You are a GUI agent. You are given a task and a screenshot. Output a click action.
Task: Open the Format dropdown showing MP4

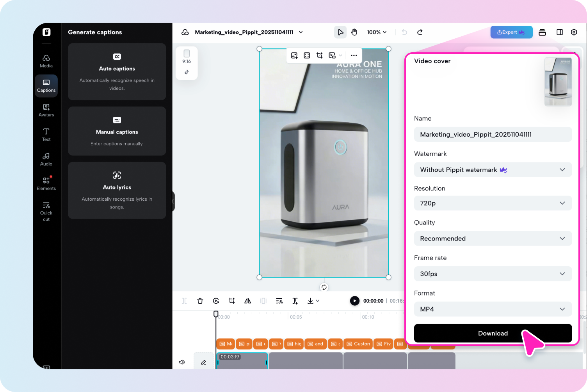click(493, 309)
